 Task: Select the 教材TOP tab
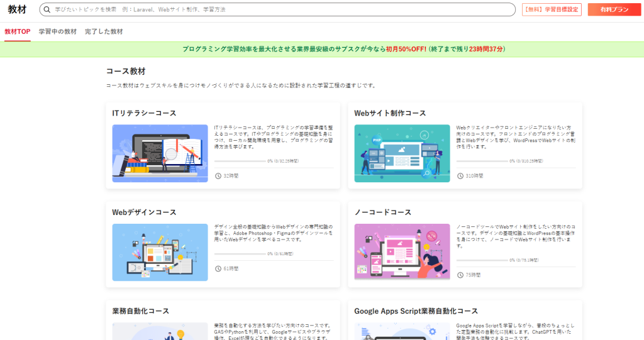pos(17,31)
